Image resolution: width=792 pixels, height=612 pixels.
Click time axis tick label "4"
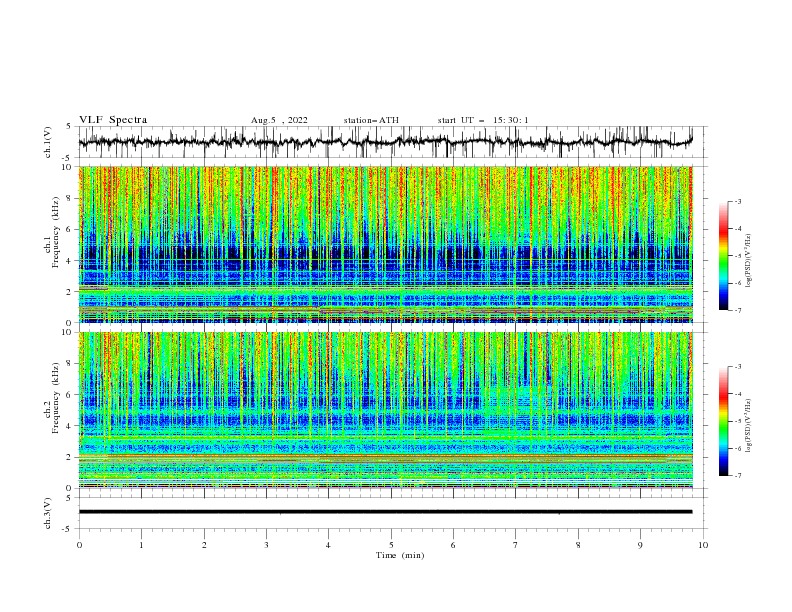tap(328, 545)
